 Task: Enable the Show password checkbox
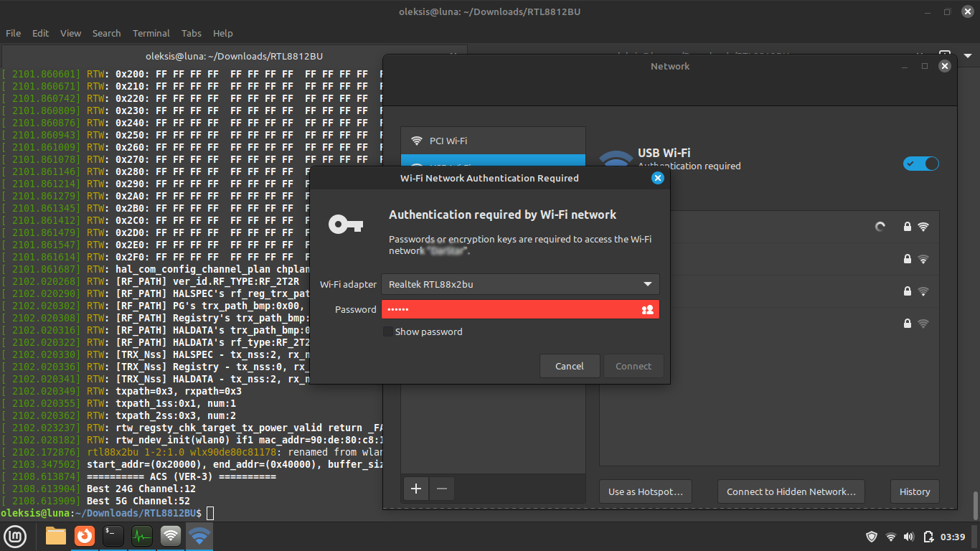tap(388, 331)
